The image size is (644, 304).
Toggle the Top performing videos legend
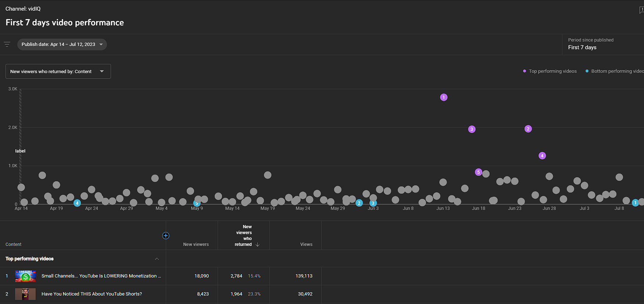click(x=550, y=71)
